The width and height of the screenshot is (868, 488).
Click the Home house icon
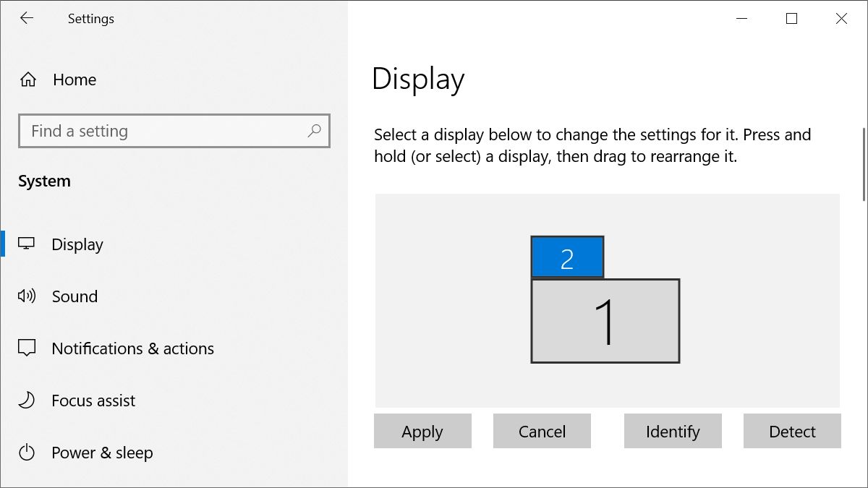point(28,80)
